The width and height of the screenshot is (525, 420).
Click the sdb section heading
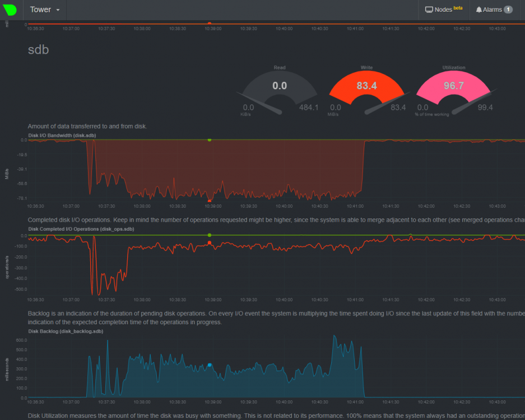(x=39, y=49)
